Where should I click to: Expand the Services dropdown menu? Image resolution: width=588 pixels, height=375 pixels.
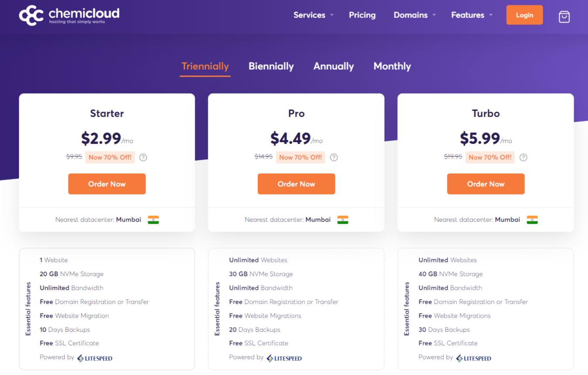(x=313, y=15)
